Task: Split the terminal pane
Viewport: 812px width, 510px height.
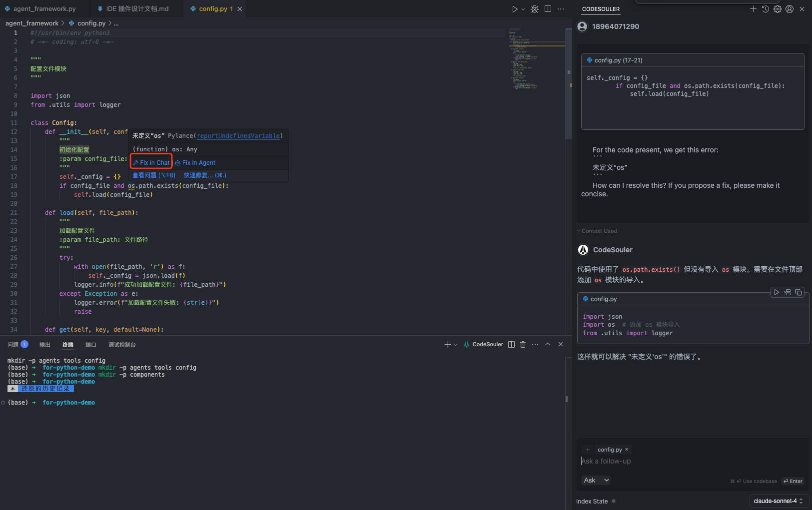Action: (511, 345)
